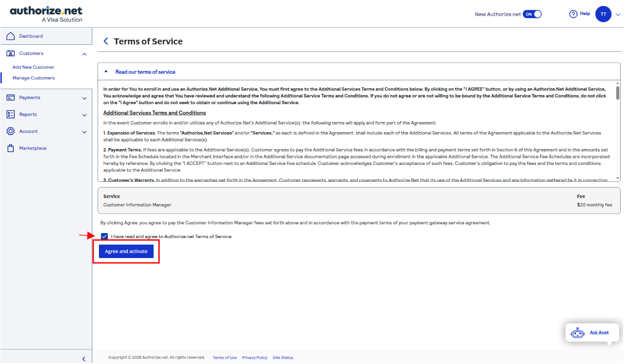This screenshot has width=626, height=364.
Task: Click the scroll-up arrow of terms box
Action: pos(618,83)
